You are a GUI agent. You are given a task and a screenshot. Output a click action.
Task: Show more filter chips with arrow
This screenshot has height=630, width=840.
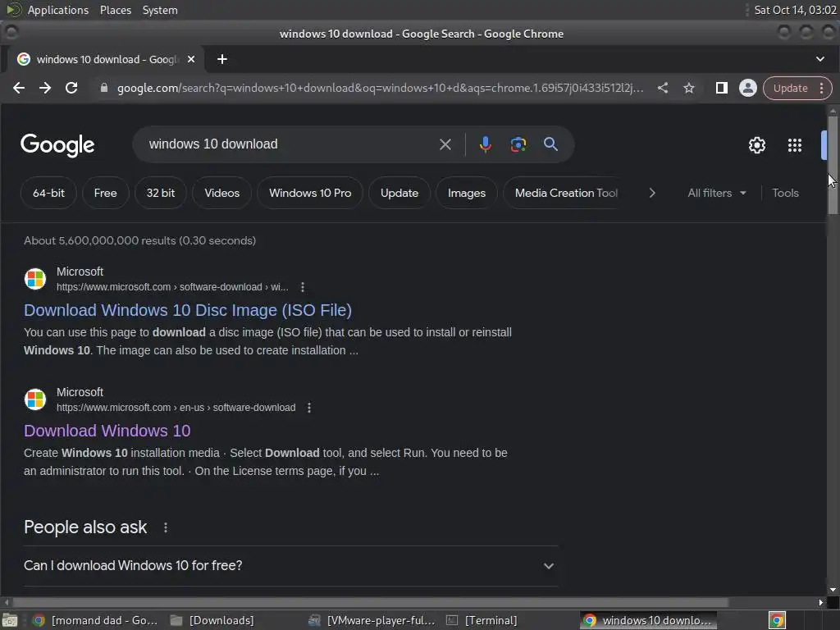pos(652,193)
